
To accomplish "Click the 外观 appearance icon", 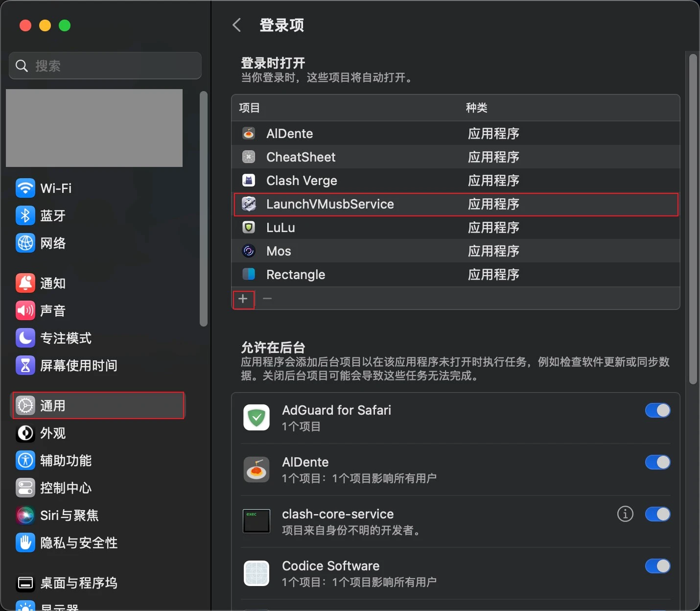I will click(25, 433).
